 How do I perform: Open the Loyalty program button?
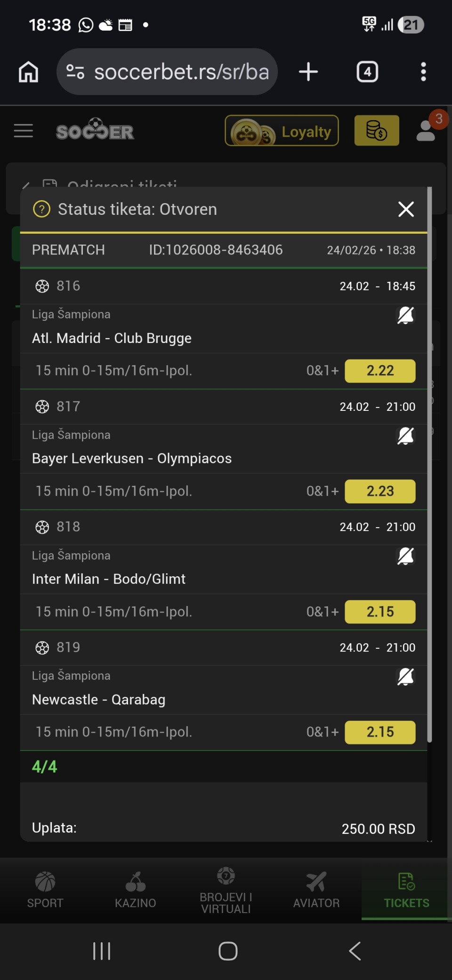(282, 131)
